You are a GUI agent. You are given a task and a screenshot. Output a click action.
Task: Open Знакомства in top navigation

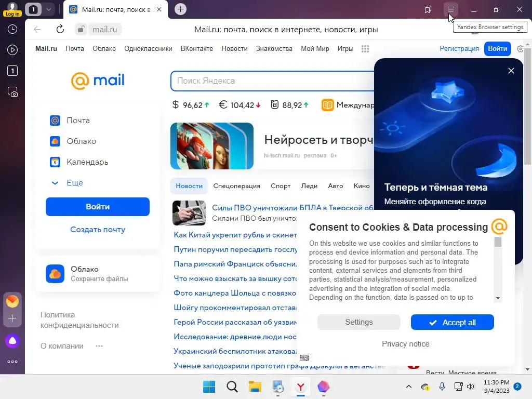274,49
